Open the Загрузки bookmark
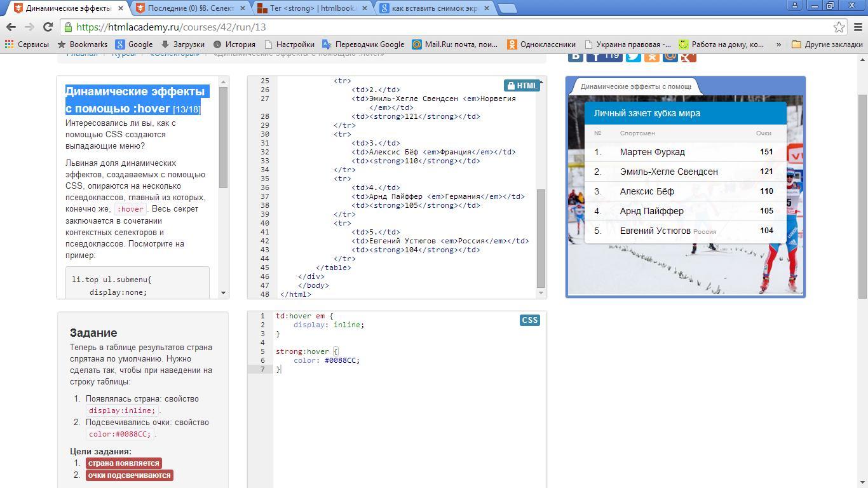Image resolution: width=868 pixels, height=488 pixels. point(182,44)
